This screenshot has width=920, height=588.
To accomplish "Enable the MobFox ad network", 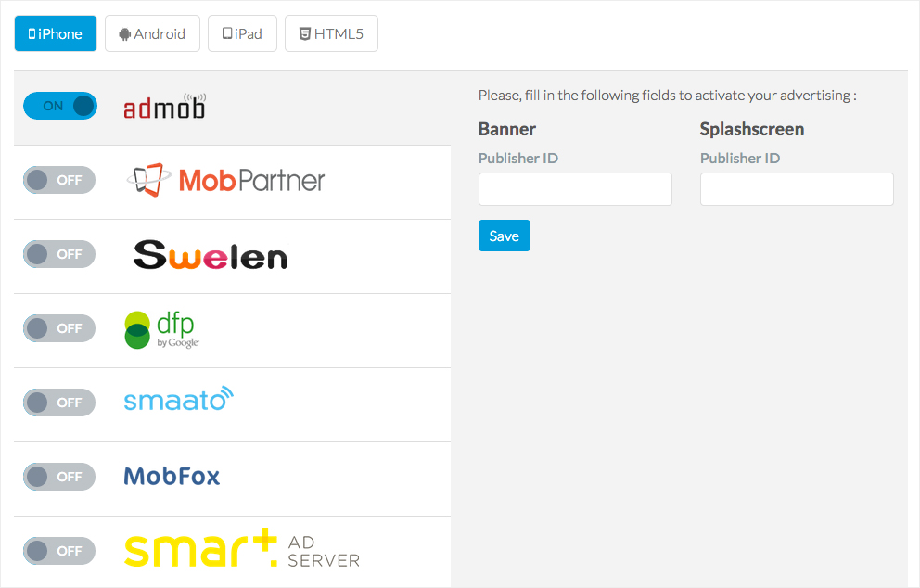I will tap(58, 477).
